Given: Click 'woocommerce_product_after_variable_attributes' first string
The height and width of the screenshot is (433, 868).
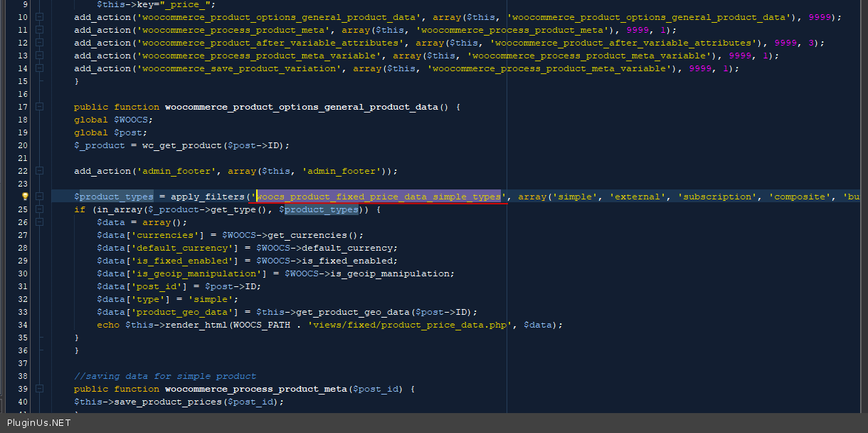Looking at the screenshot, I should 270,43.
